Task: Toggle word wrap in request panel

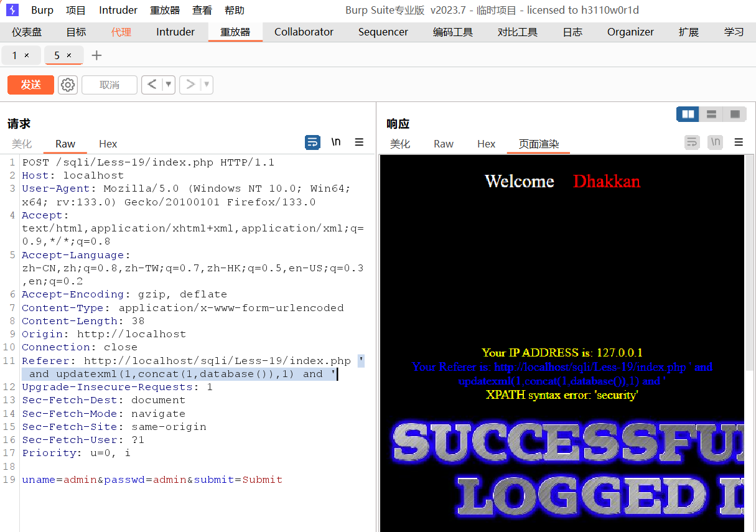Action: coord(312,142)
